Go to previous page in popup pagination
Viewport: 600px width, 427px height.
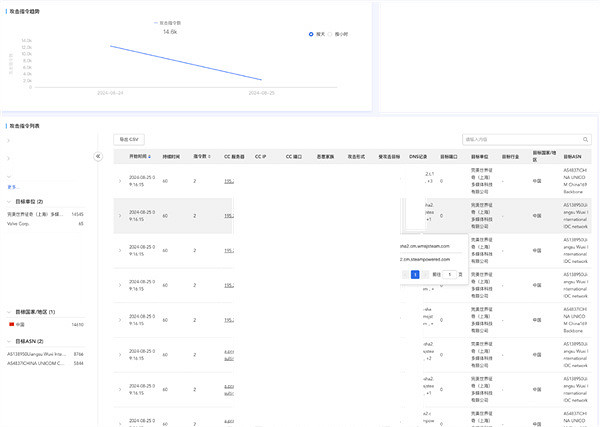coord(402,274)
